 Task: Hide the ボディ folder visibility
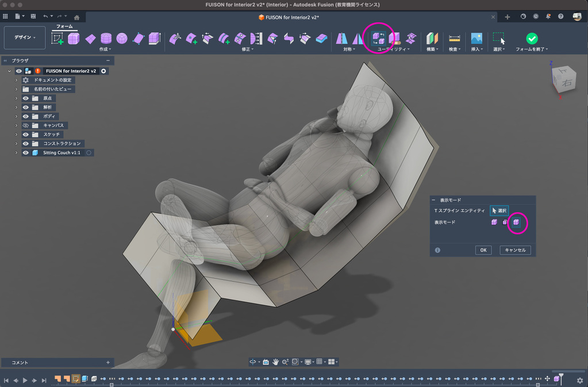click(26, 116)
